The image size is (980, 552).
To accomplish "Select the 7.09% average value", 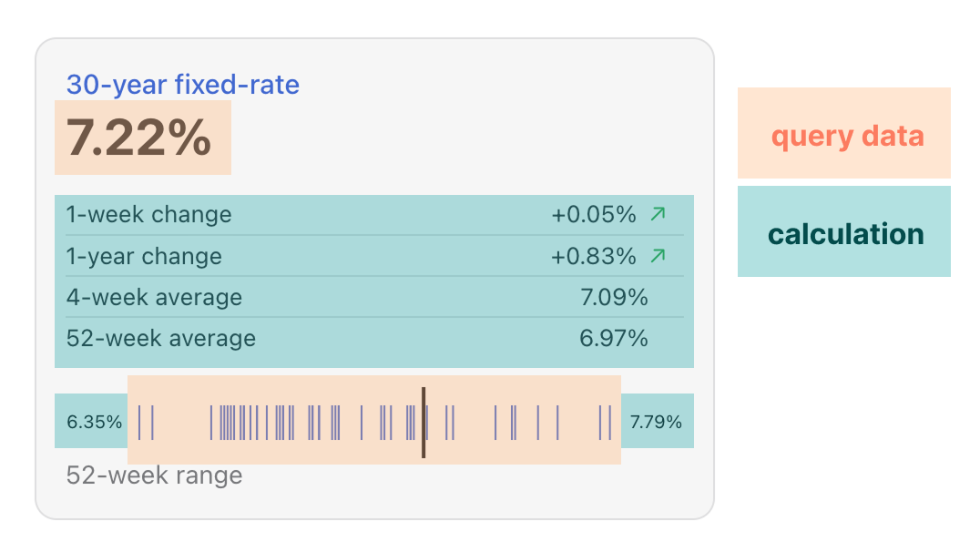I will (613, 298).
